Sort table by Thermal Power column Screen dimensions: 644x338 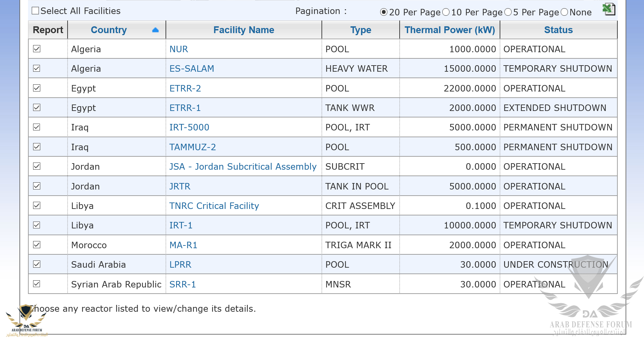(x=449, y=30)
